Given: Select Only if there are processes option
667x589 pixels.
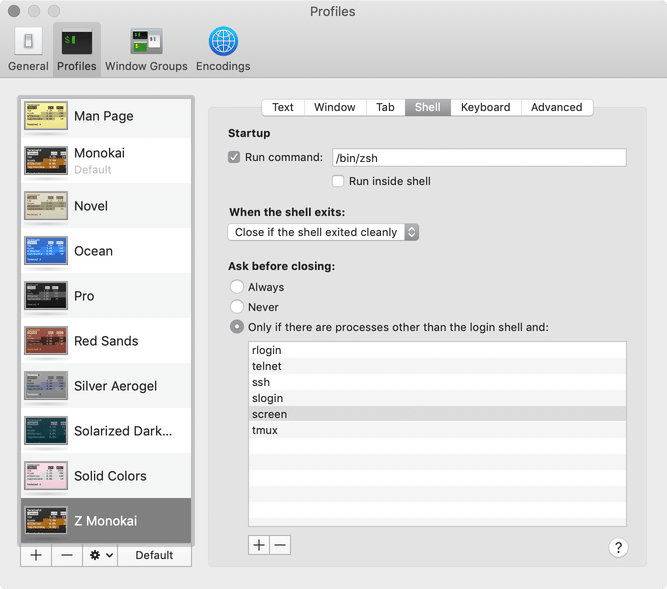Looking at the screenshot, I should 237,327.
